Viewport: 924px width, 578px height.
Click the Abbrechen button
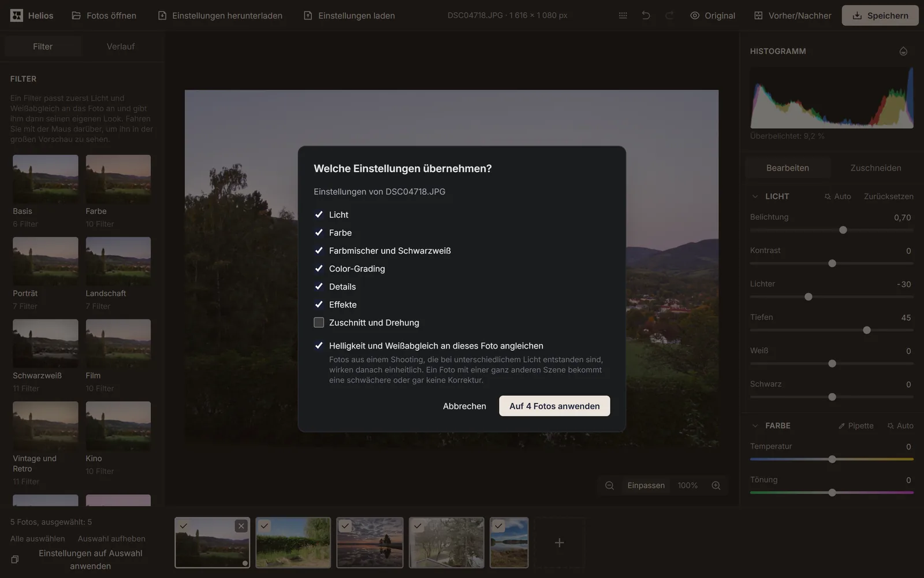464,406
